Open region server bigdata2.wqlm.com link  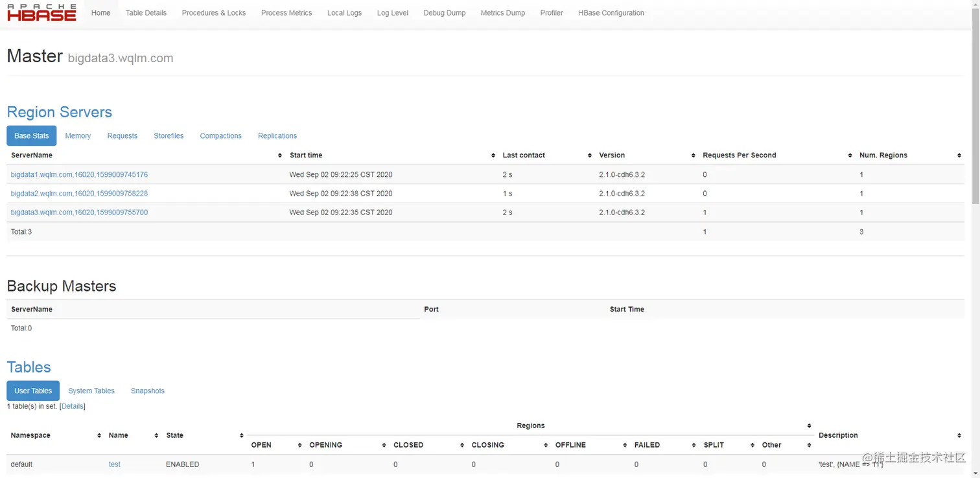pyautogui.click(x=79, y=194)
